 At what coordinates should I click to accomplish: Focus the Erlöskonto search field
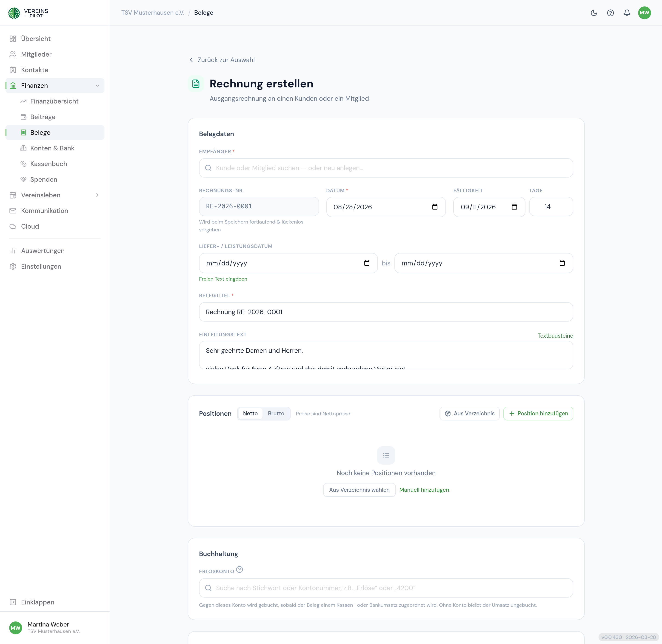click(x=386, y=588)
